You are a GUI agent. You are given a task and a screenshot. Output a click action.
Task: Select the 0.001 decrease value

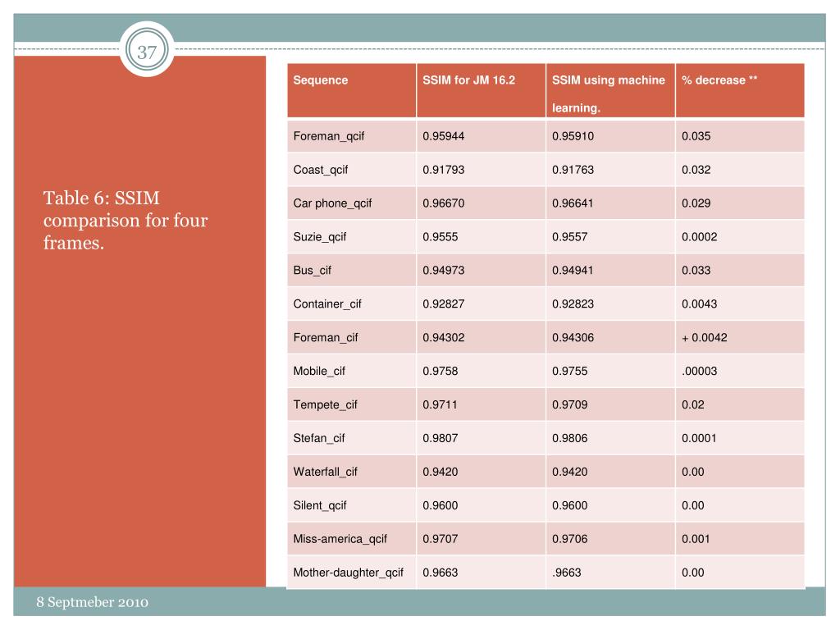pos(696,539)
